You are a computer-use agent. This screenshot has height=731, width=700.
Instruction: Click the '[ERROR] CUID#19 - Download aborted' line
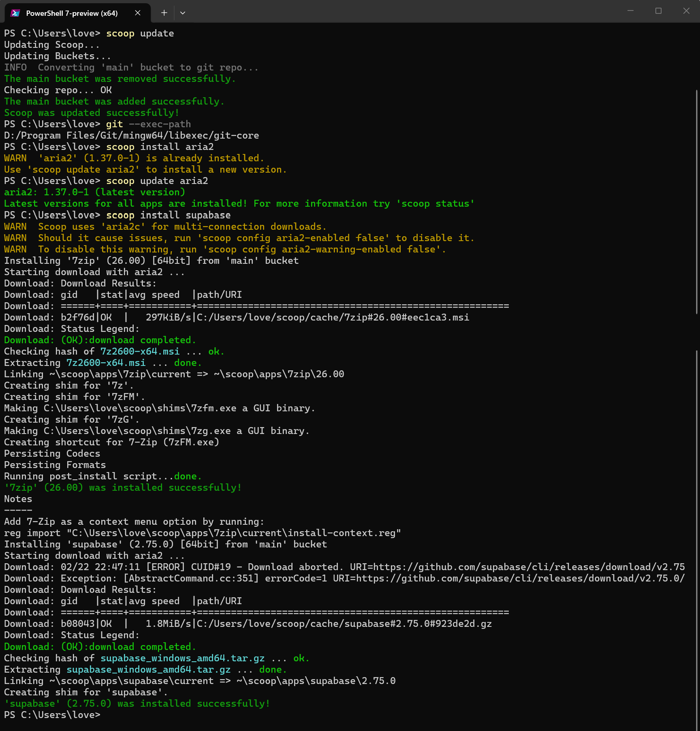point(344,567)
